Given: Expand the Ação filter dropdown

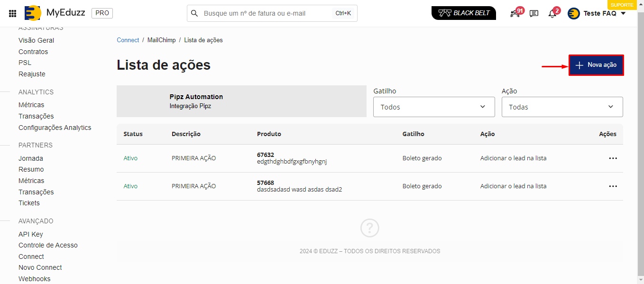Looking at the screenshot, I should click(562, 107).
